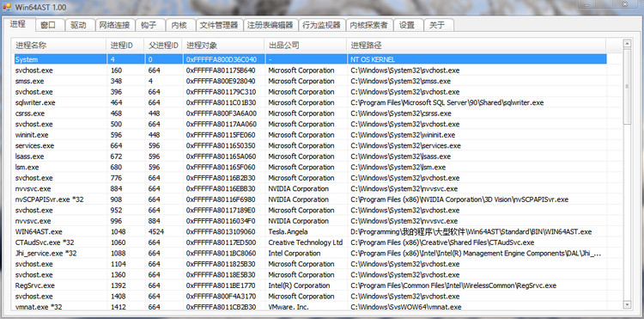This screenshot has height=319, width=644.
Task: Switch to the 进程 tab
Action: tap(18, 23)
